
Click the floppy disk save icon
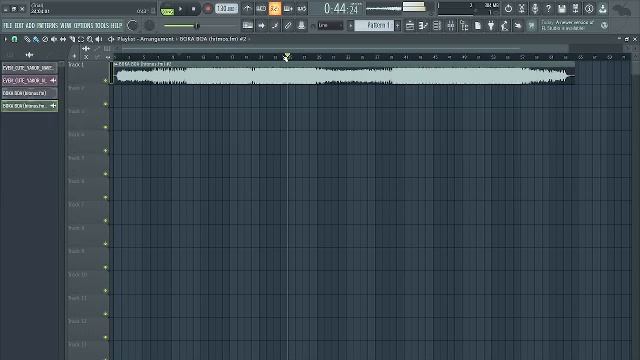click(x=562, y=8)
